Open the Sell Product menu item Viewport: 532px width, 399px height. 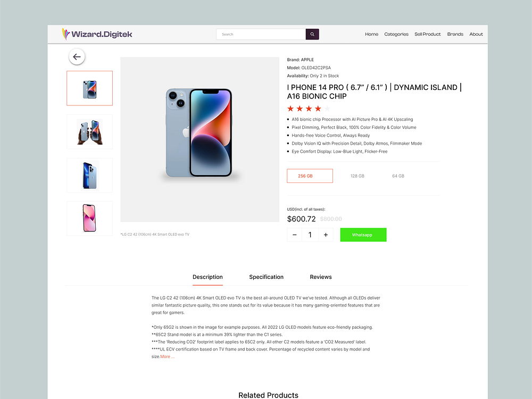point(427,34)
